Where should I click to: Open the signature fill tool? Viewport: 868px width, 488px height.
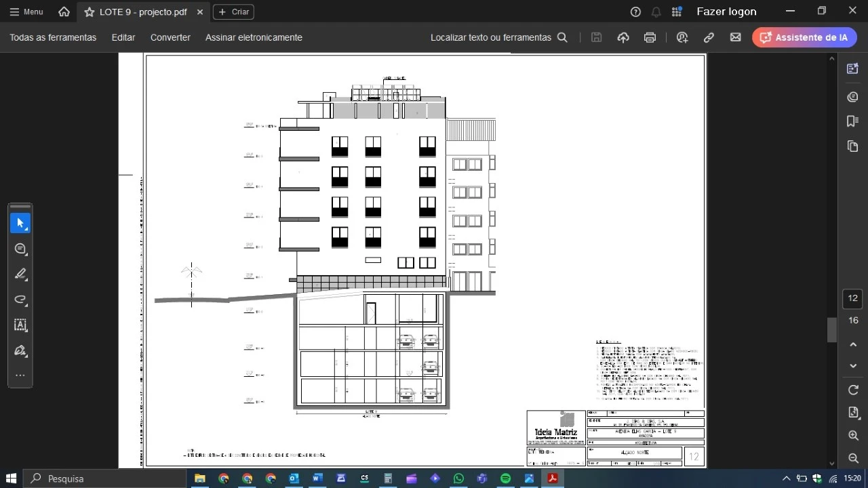pyautogui.click(x=20, y=350)
